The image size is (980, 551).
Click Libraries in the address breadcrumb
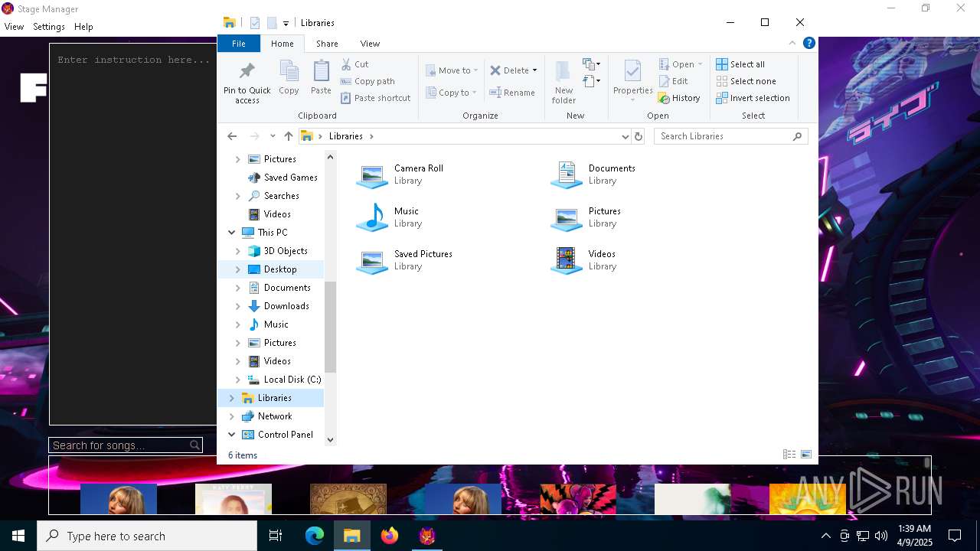[x=346, y=136]
